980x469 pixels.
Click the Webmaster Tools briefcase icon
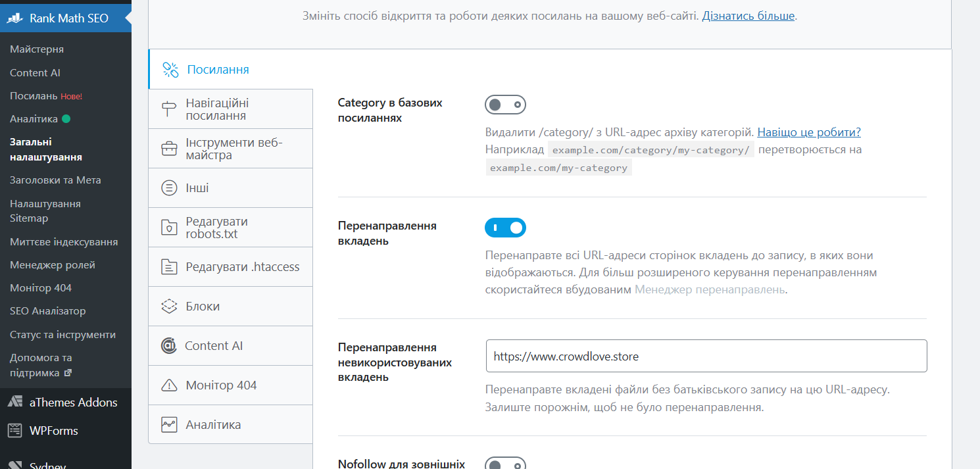pos(169,149)
